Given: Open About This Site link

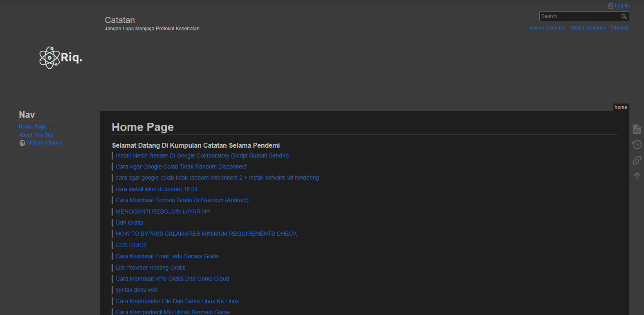Looking at the screenshot, I should [x=36, y=135].
